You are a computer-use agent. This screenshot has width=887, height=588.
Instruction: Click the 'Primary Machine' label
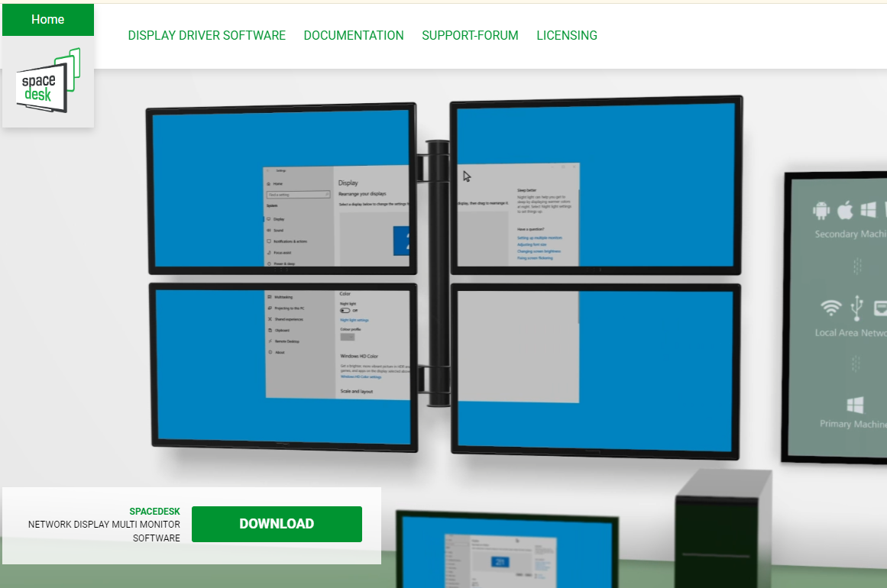coord(853,424)
